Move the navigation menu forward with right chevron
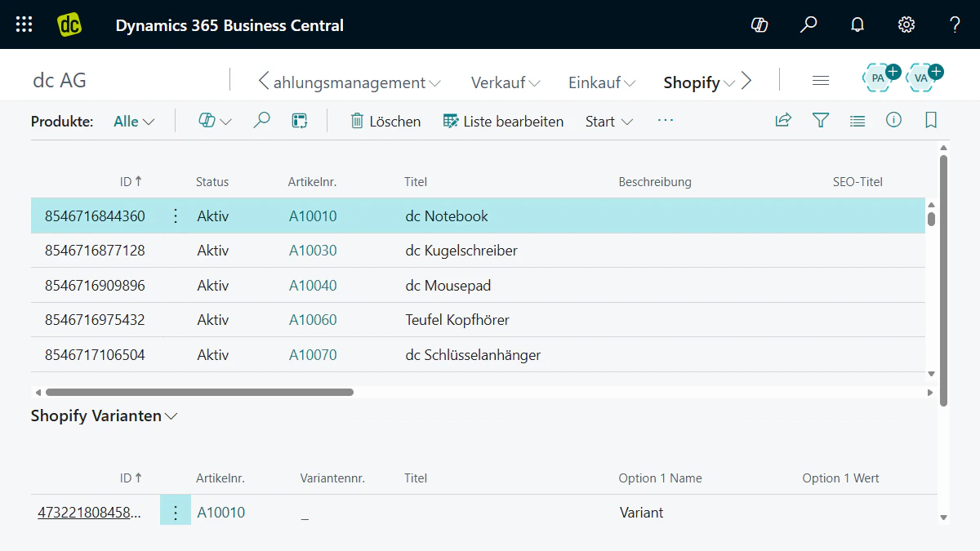 [x=746, y=81]
